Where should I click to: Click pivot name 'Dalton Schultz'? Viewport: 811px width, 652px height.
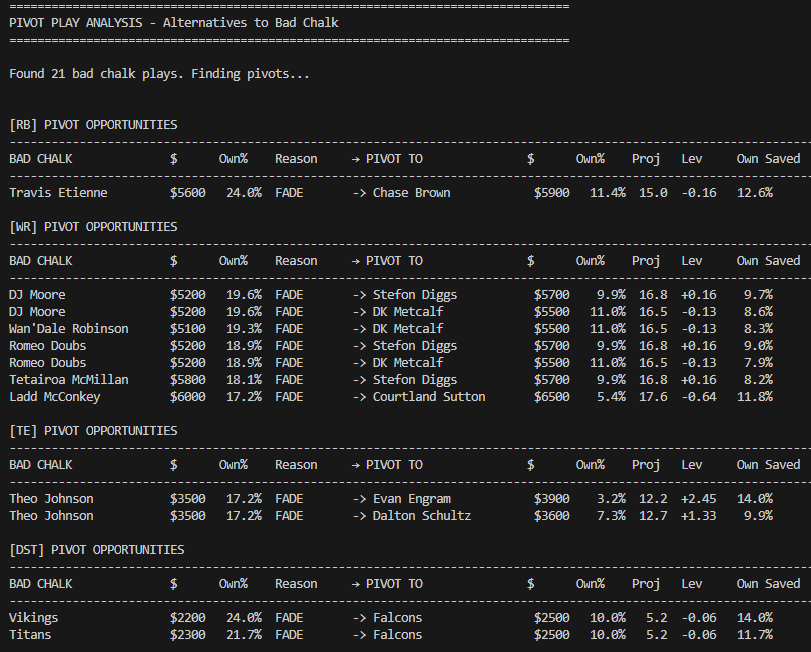pos(422,516)
